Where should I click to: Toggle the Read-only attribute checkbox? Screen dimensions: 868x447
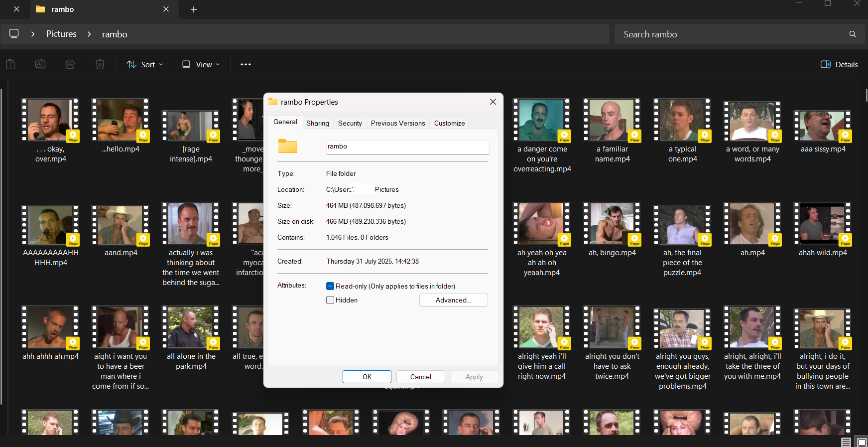(330, 286)
